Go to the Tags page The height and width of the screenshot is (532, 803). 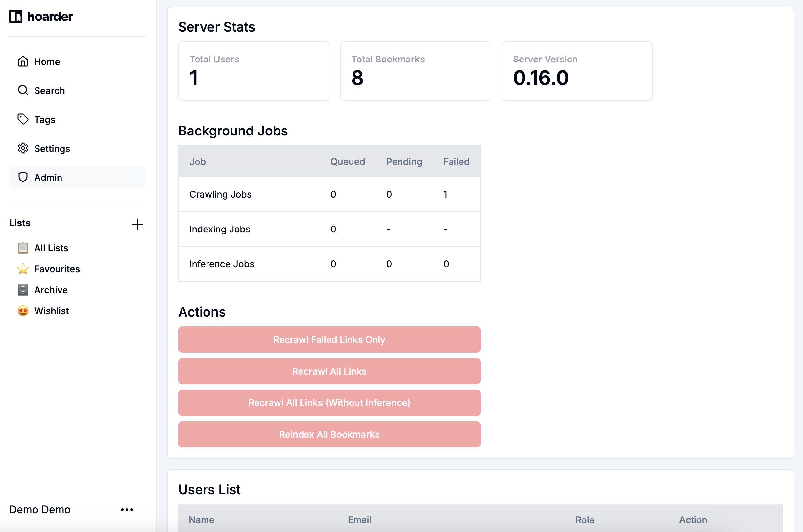[x=44, y=119]
